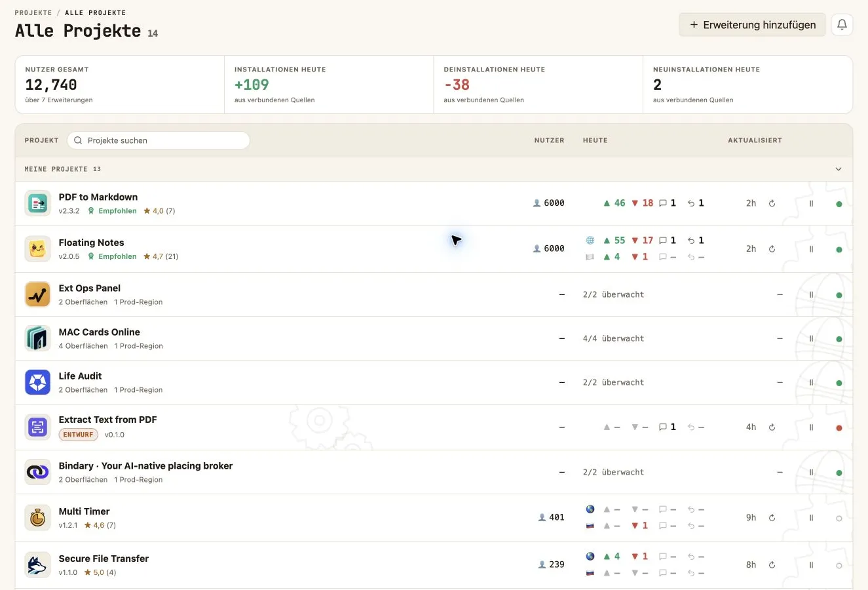The height and width of the screenshot is (590, 868).
Task: Click globe icon in Floating Notes row
Action: (x=590, y=241)
